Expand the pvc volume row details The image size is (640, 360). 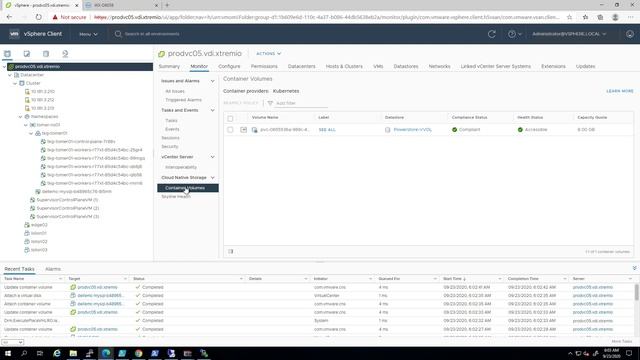coord(243,130)
